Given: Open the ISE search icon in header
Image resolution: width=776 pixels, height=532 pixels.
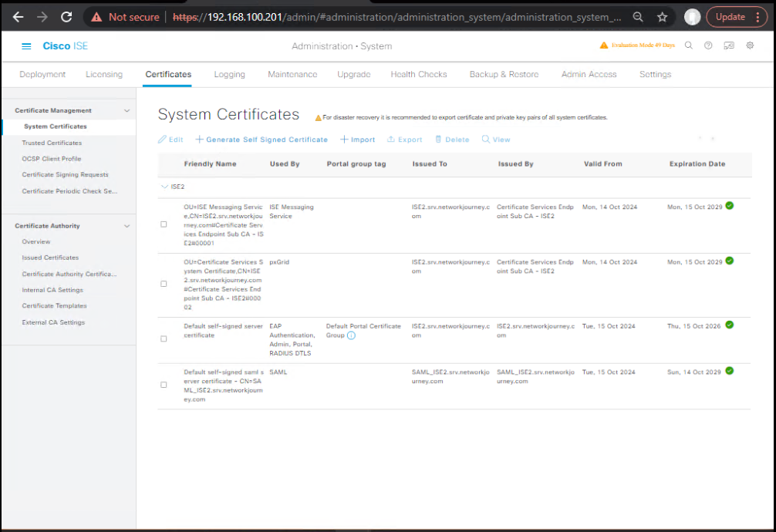Looking at the screenshot, I should click(x=688, y=45).
